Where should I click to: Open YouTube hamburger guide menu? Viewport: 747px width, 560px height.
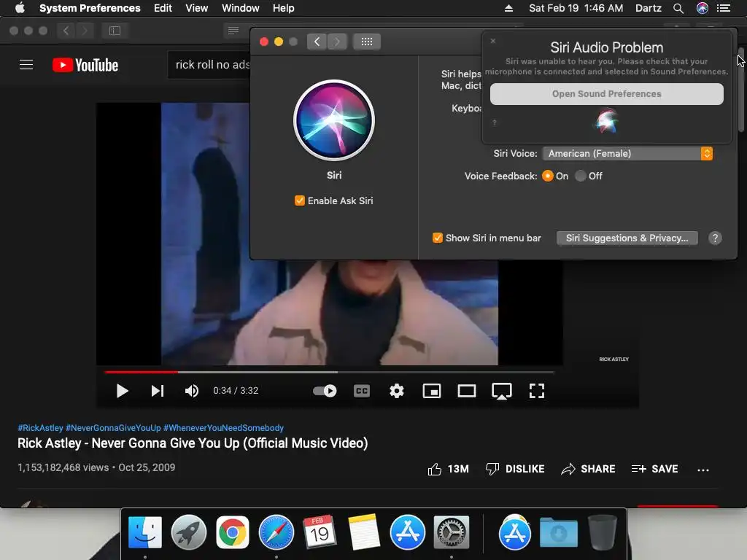[26, 65]
